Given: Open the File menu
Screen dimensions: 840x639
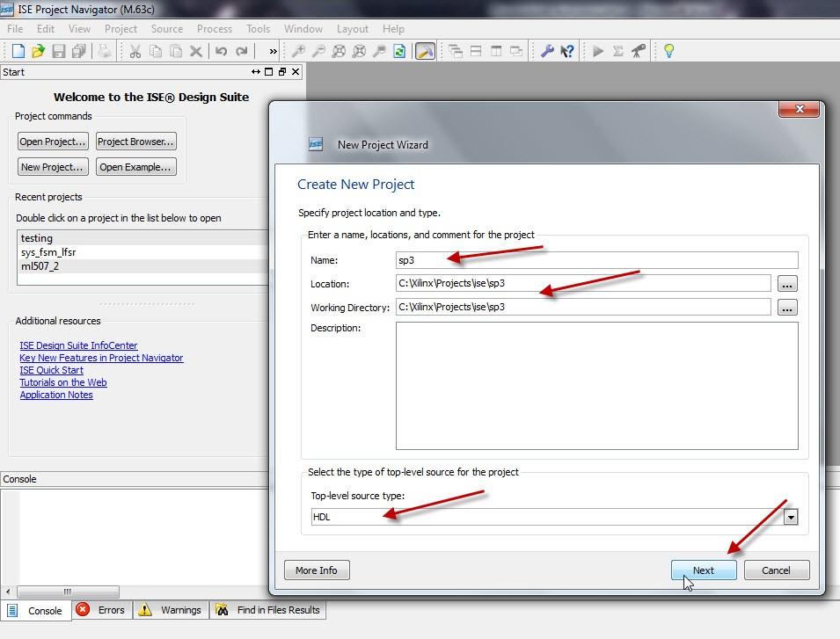Looking at the screenshot, I should (15, 29).
